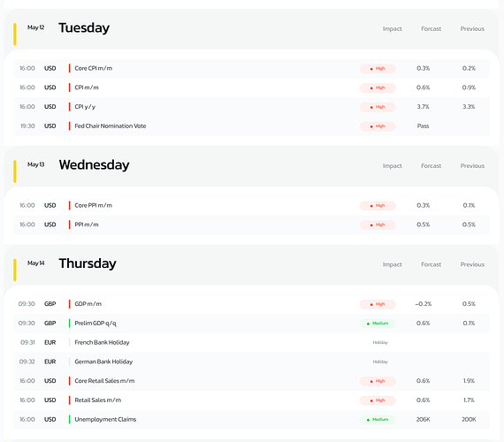Screen dimensions: 504x442
Task: Click the Wednesday day heading
Action: pos(94,165)
